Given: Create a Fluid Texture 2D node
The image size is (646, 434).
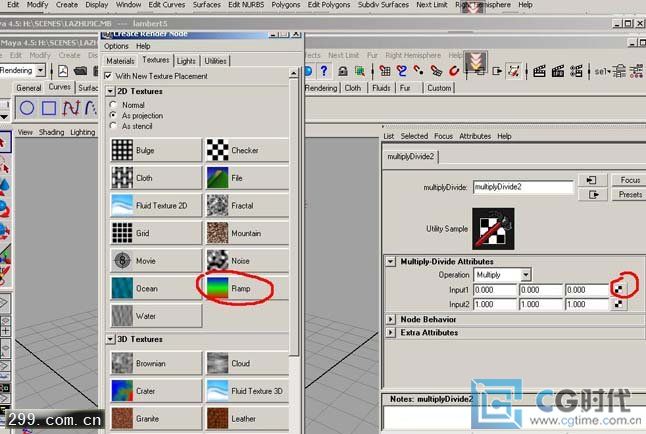Looking at the screenshot, I should tap(156, 205).
